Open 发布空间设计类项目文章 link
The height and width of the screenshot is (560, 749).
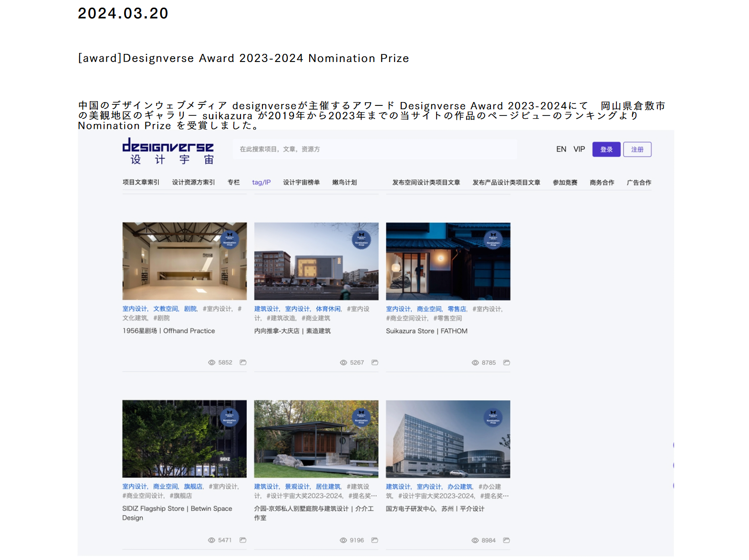pos(426,182)
